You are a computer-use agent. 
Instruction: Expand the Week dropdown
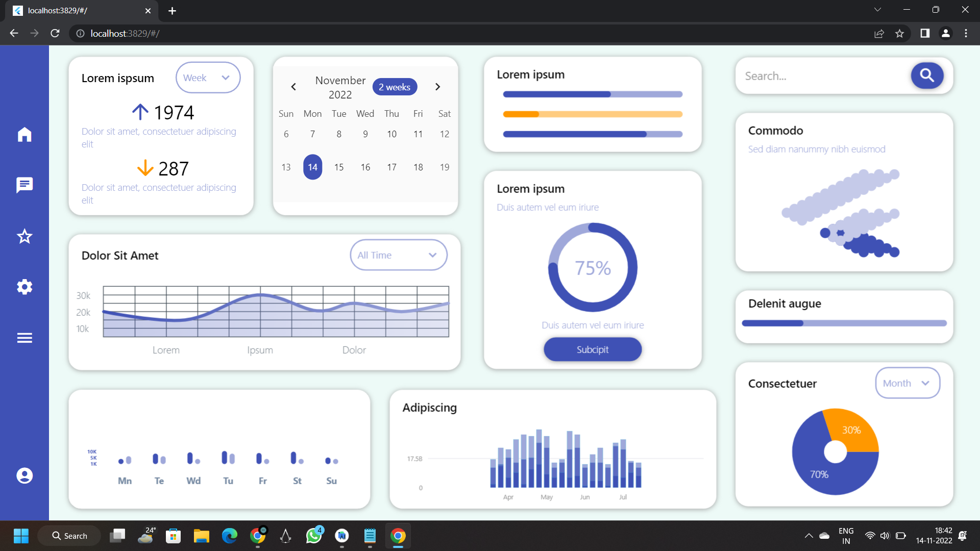[207, 78]
